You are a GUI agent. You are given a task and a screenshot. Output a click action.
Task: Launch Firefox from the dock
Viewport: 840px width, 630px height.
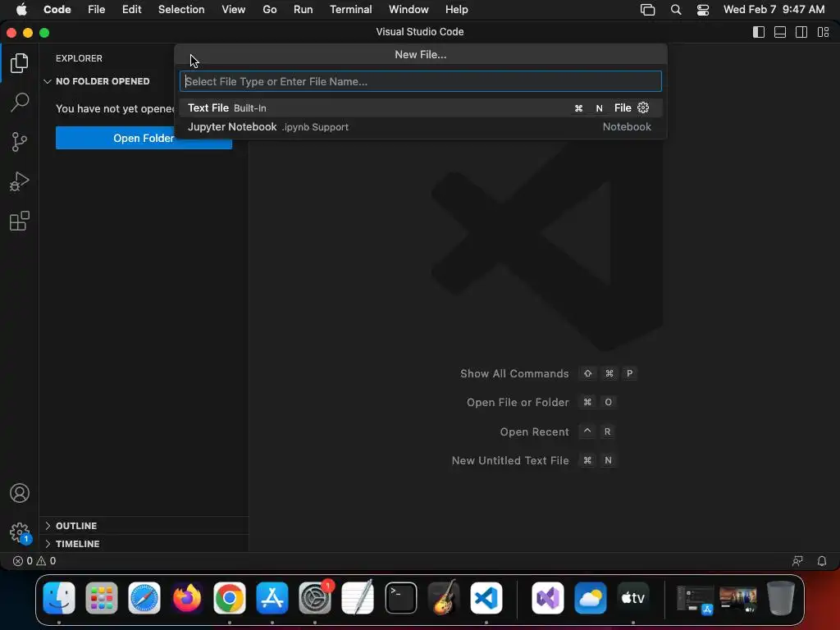click(187, 598)
